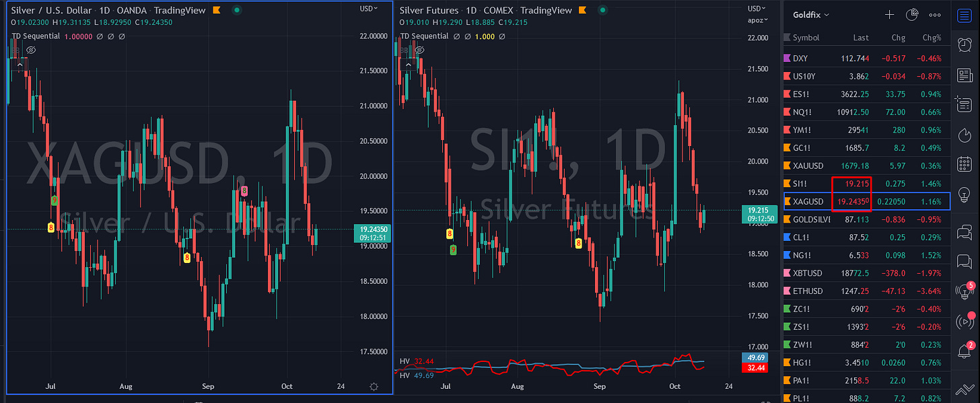Open the Goldfix watchlist dropdown

(x=811, y=15)
